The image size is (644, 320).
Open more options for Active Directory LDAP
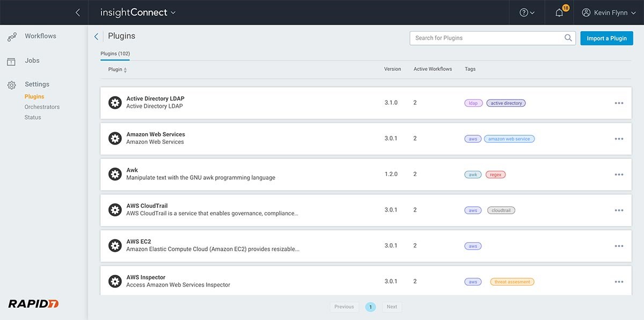click(x=619, y=103)
